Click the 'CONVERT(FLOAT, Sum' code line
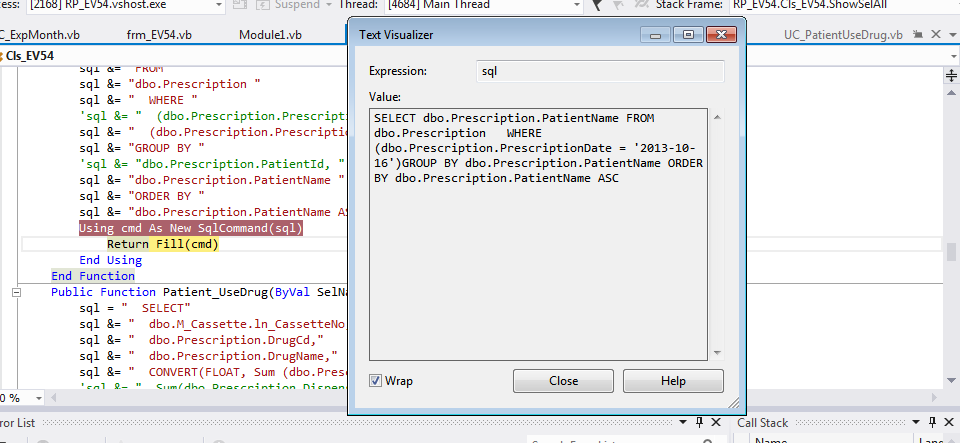The image size is (960, 443). pos(214,371)
